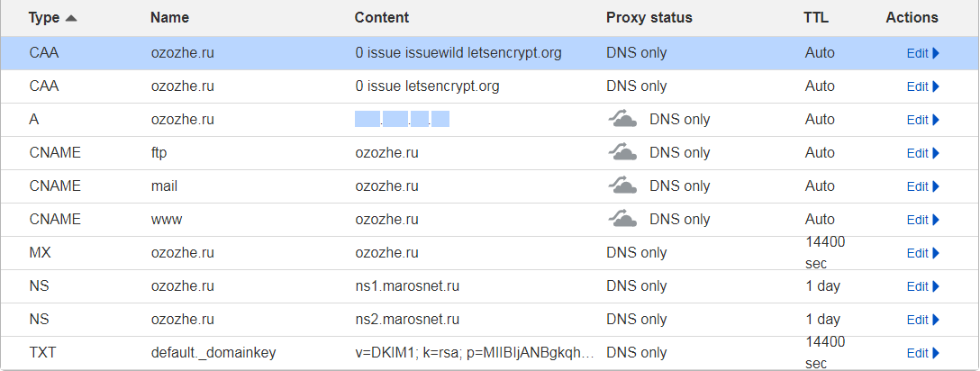
Task: Click the TTL column header
Action: [818, 18]
